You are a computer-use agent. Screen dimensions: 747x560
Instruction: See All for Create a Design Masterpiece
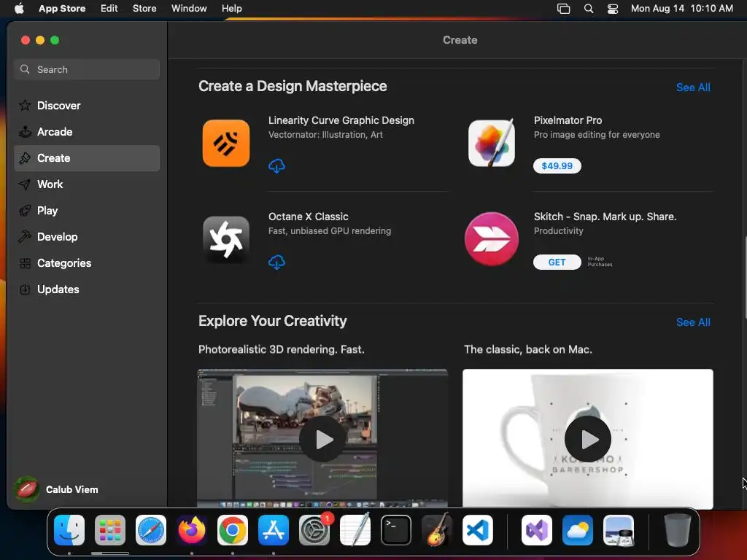pos(693,87)
